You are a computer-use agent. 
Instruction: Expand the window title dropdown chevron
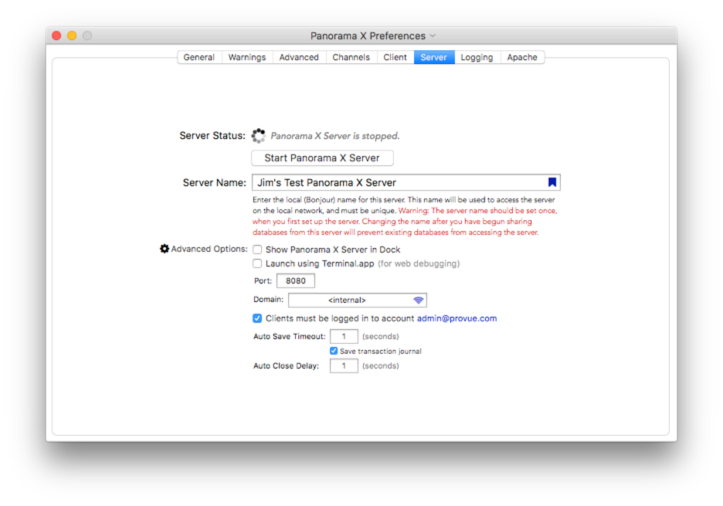(433, 36)
